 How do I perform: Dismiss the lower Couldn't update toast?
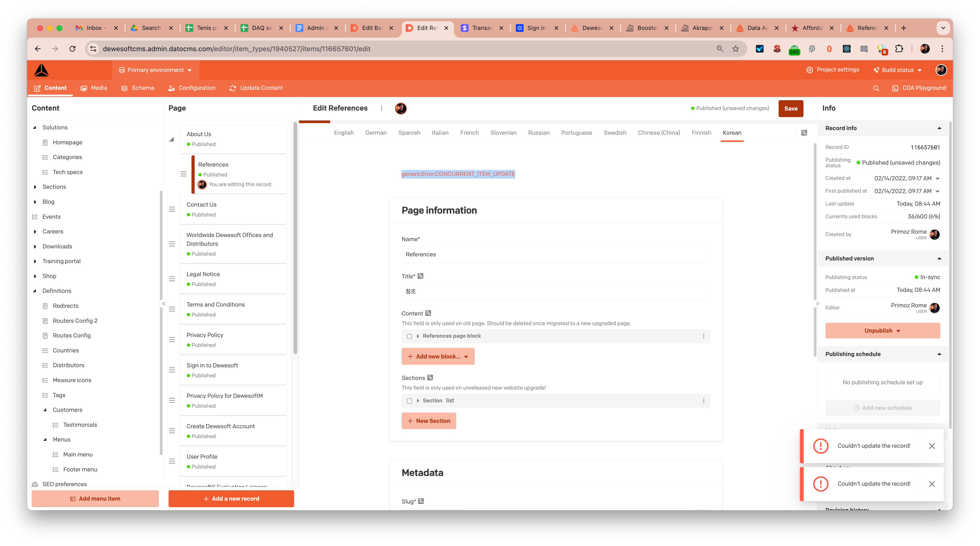pyautogui.click(x=932, y=484)
